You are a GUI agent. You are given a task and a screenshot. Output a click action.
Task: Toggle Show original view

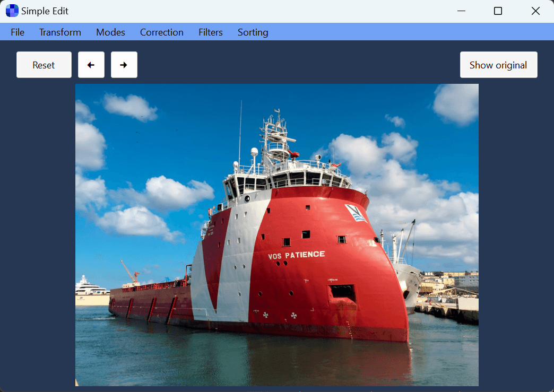pos(498,65)
